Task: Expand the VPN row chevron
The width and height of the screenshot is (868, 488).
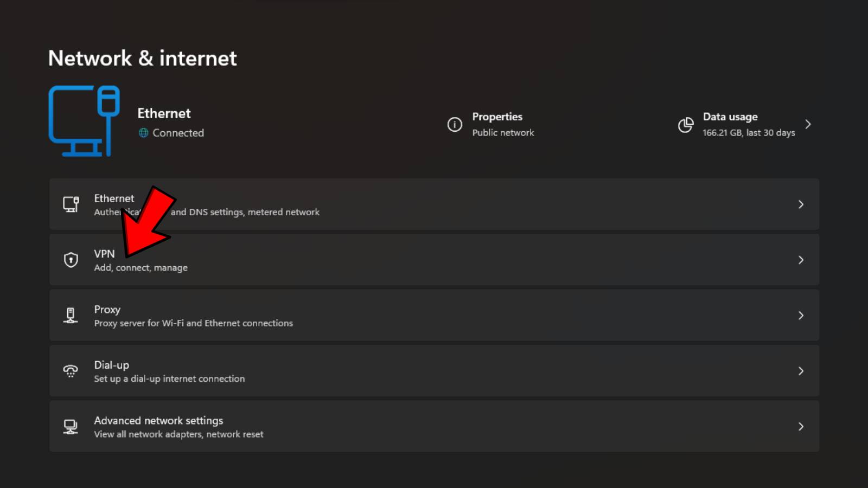Action: tap(801, 260)
